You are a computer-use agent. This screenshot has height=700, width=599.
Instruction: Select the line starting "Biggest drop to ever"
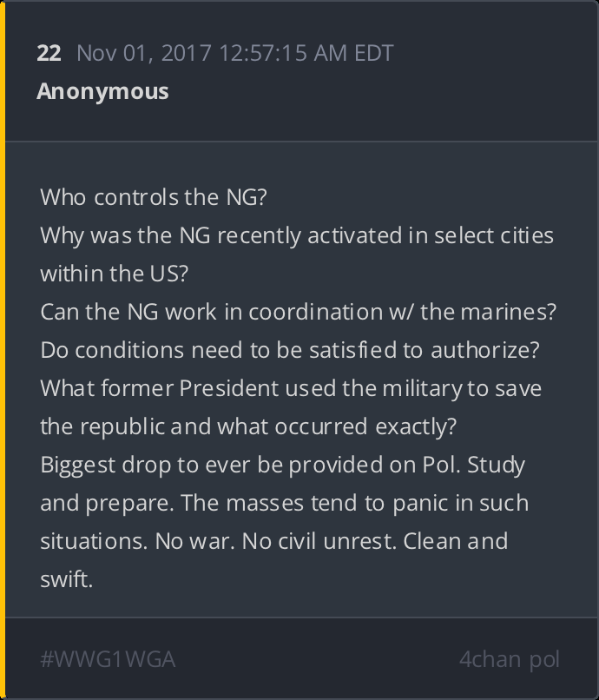click(x=282, y=465)
